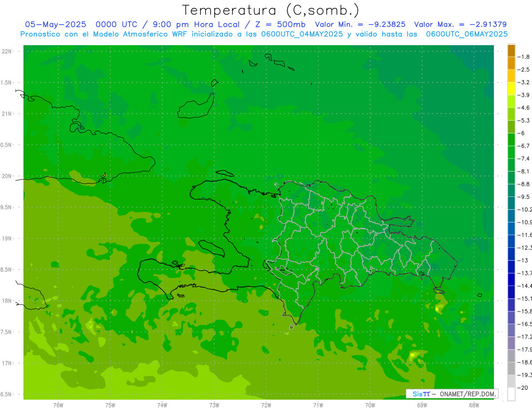The height and width of the screenshot is (411, 532).
Task: Click the "21N" latitude label
Action: click(7, 114)
